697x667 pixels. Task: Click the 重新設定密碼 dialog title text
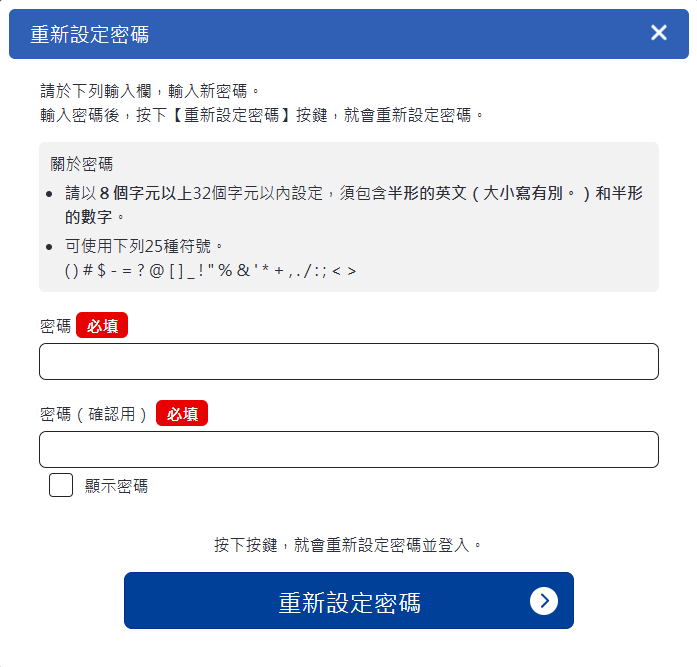point(90,34)
